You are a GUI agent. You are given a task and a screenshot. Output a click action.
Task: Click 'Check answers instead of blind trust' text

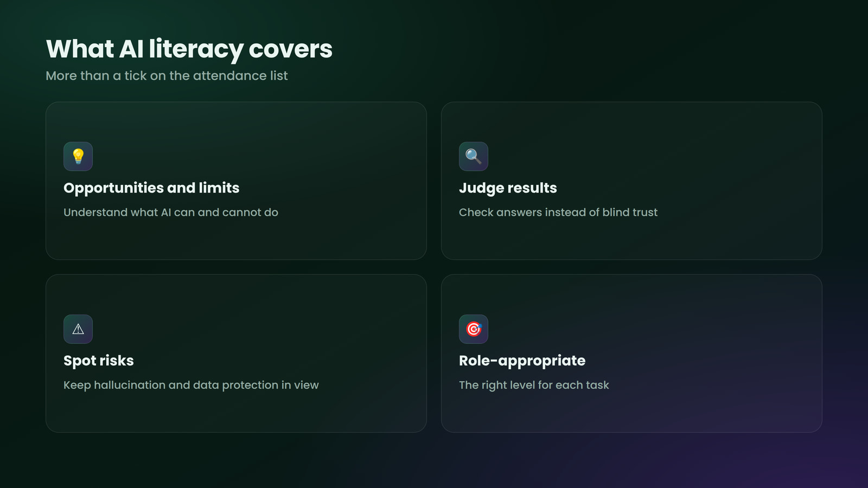(x=558, y=213)
